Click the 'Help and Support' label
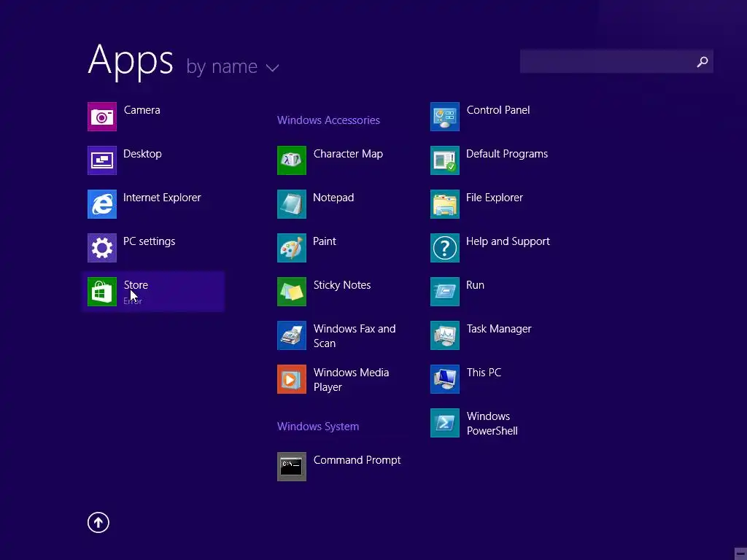Screen dimensions: 747x560 pyautogui.click(x=508, y=241)
